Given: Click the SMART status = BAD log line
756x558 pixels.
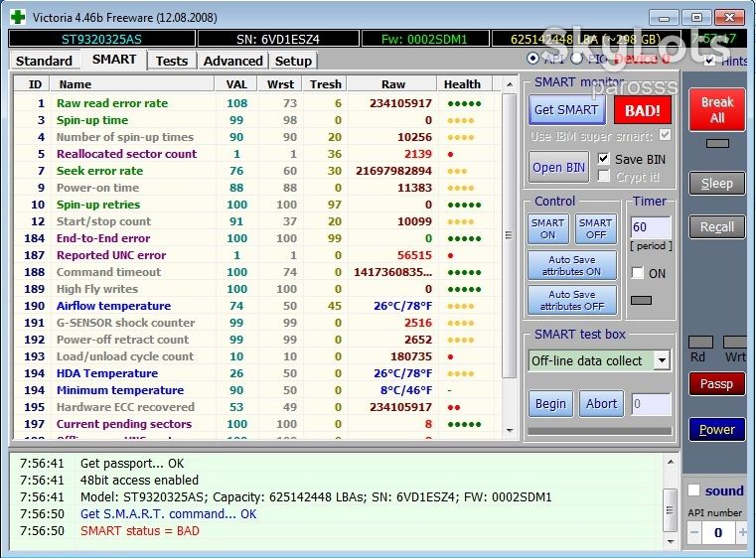Looking at the screenshot, I should (x=140, y=530).
